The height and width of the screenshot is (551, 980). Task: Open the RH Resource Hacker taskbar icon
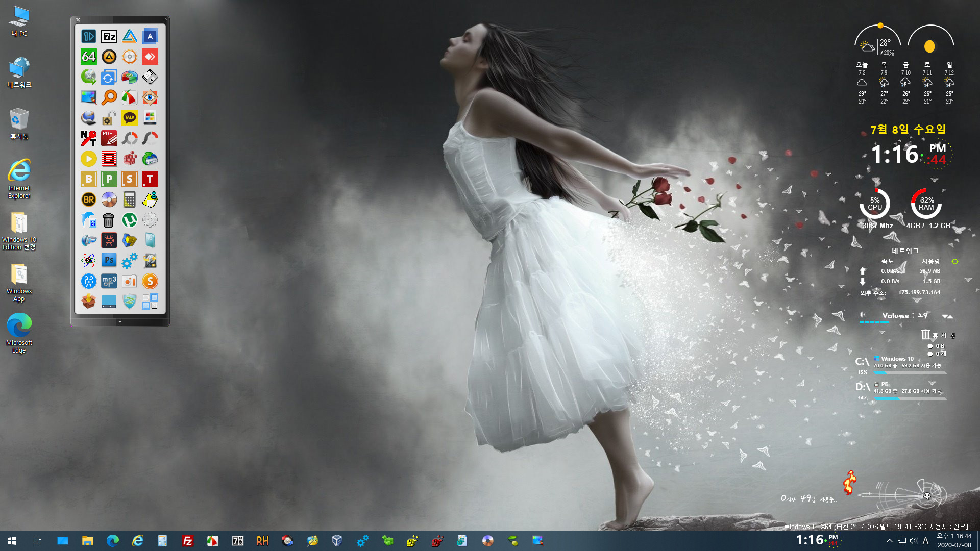pyautogui.click(x=262, y=541)
